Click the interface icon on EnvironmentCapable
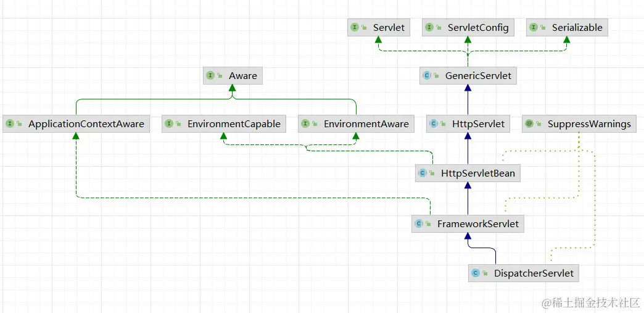This screenshot has height=313, width=644. 169,124
